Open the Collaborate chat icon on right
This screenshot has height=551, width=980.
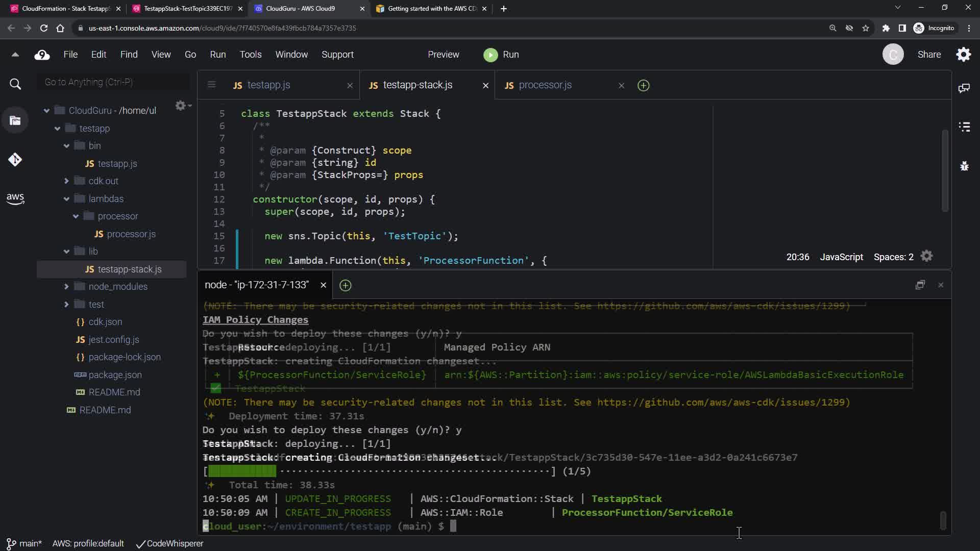[x=964, y=88]
